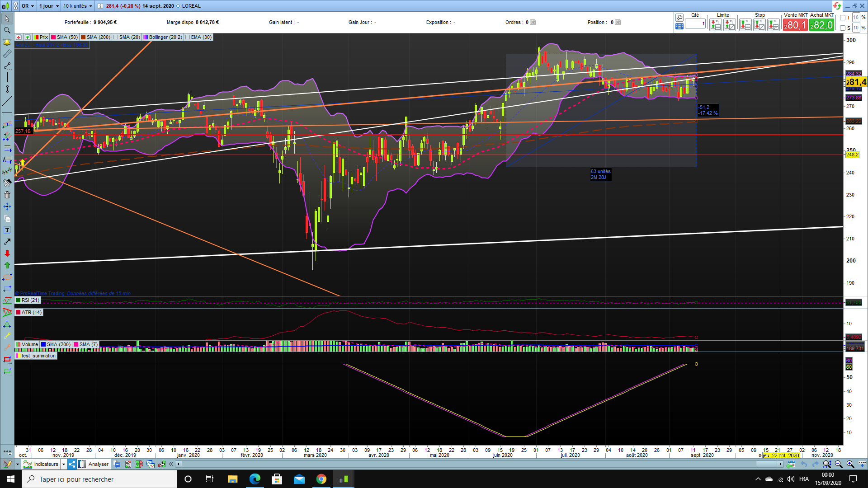This screenshot has width=868, height=488.
Task: Select the text annotation tool
Action: click(x=7, y=230)
